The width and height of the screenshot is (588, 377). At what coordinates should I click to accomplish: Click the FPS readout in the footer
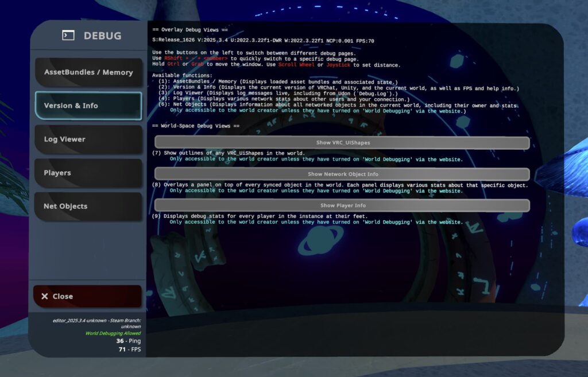tap(129, 349)
